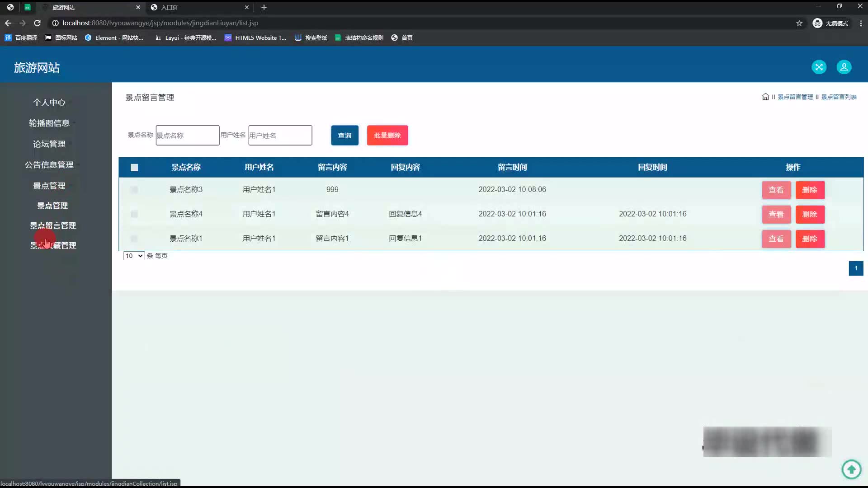Image resolution: width=868 pixels, height=488 pixels.
Task: Click the green sheets pinned tab icon
Action: click(27, 7)
